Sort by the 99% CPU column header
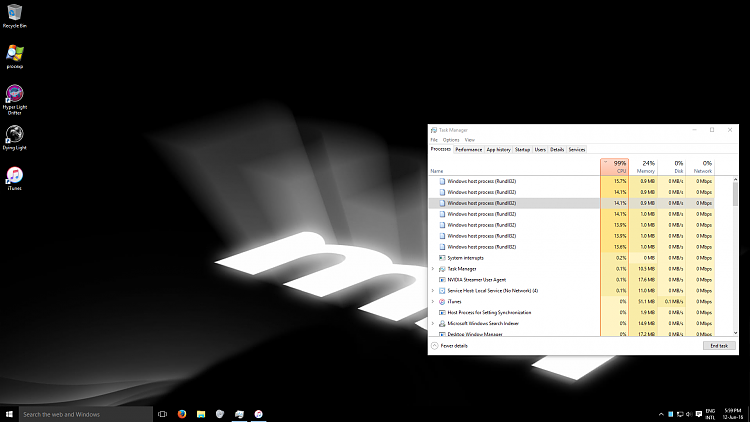The width and height of the screenshot is (750, 422). pos(615,167)
